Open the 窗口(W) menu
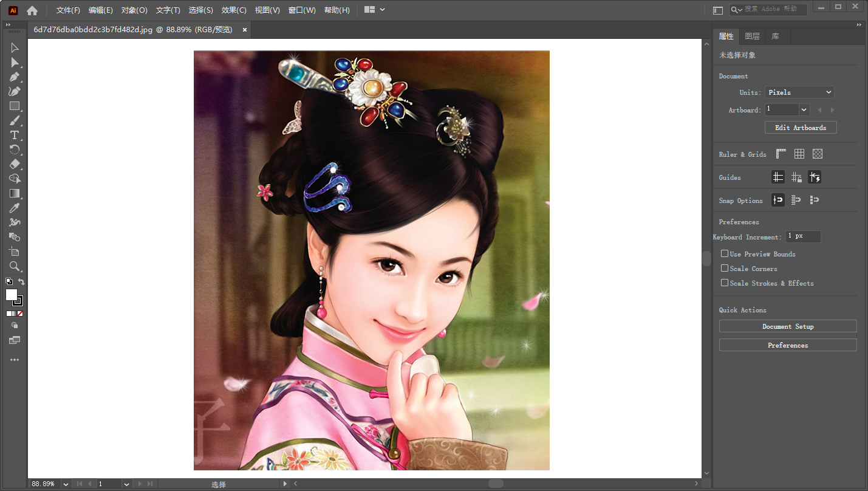 [302, 10]
